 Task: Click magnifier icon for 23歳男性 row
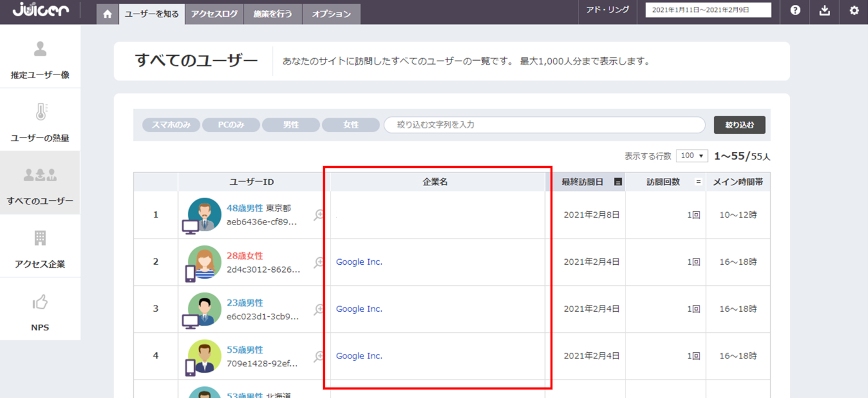point(319,309)
